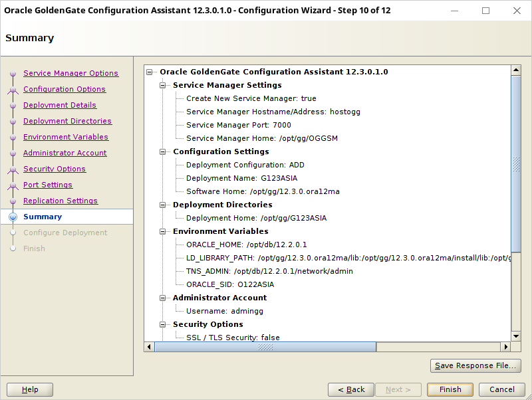532x400 pixels.
Task: Click the Finish button
Action: click(x=450, y=389)
